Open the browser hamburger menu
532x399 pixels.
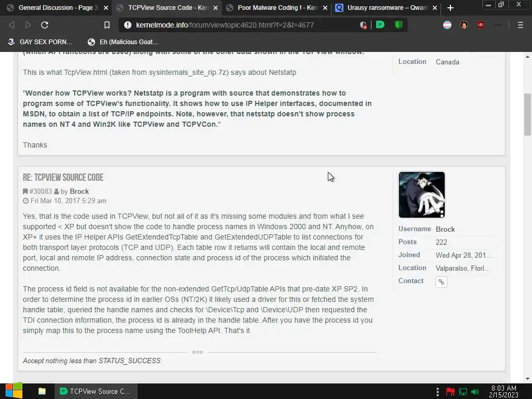point(520,25)
